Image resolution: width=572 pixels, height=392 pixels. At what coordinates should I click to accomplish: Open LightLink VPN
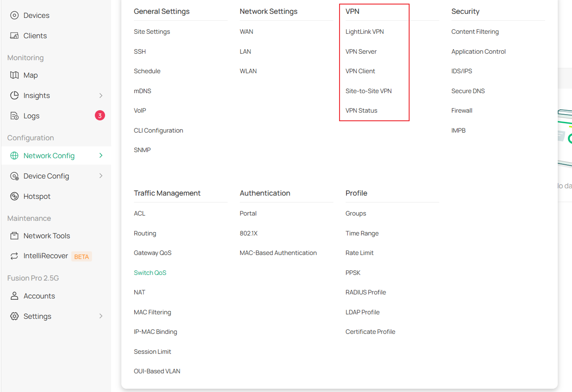[x=365, y=32]
